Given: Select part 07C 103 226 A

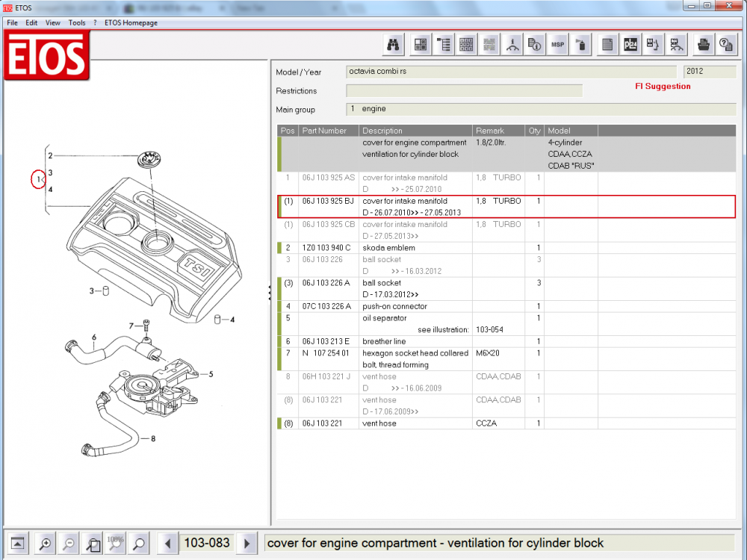Looking at the screenshot, I should [326, 306].
